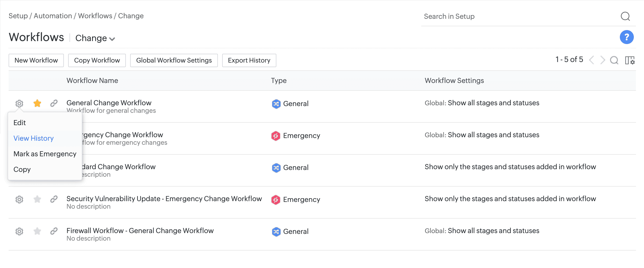Choose Mark as Emergency in the open menu

[45, 154]
